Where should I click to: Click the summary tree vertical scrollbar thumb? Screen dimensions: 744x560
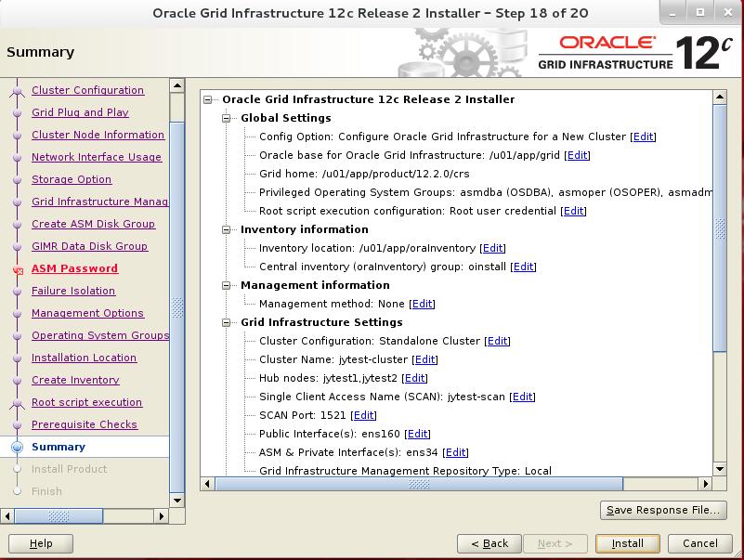point(720,228)
